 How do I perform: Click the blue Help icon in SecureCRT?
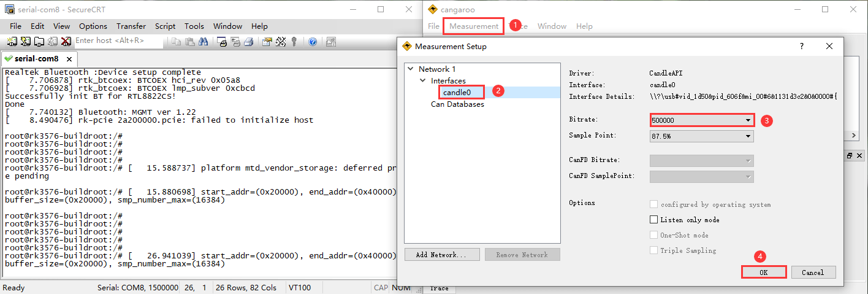pyautogui.click(x=313, y=42)
